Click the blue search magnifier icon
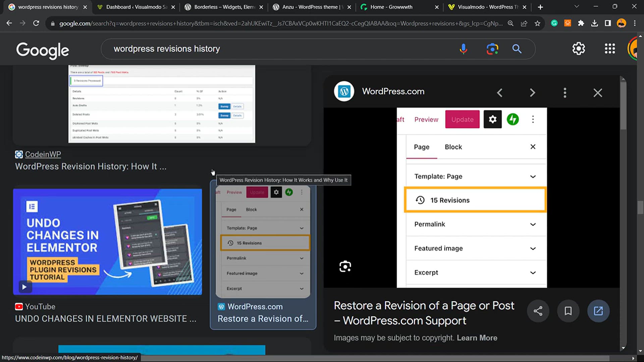644x362 pixels. tap(517, 49)
